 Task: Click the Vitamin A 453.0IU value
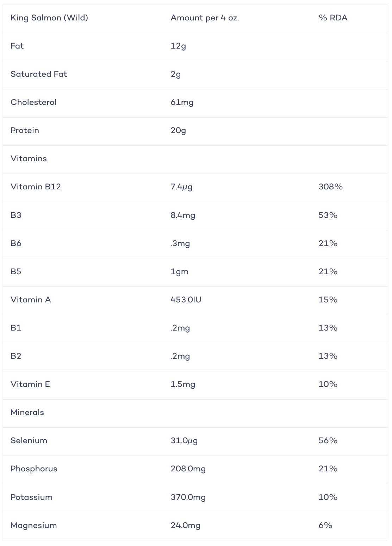point(186,300)
